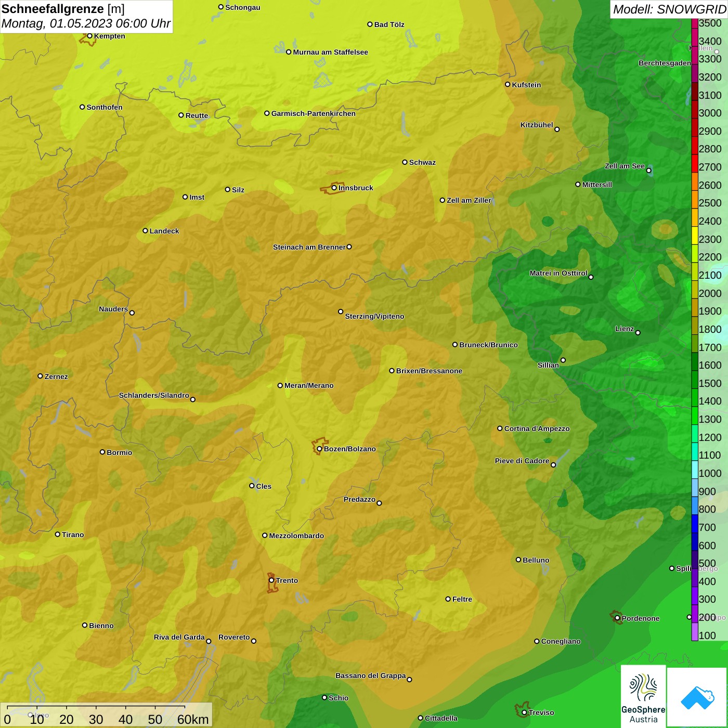Image resolution: width=728 pixels, height=728 pixels.
Task: Click the Schongau marker dot
Action: 221,7
